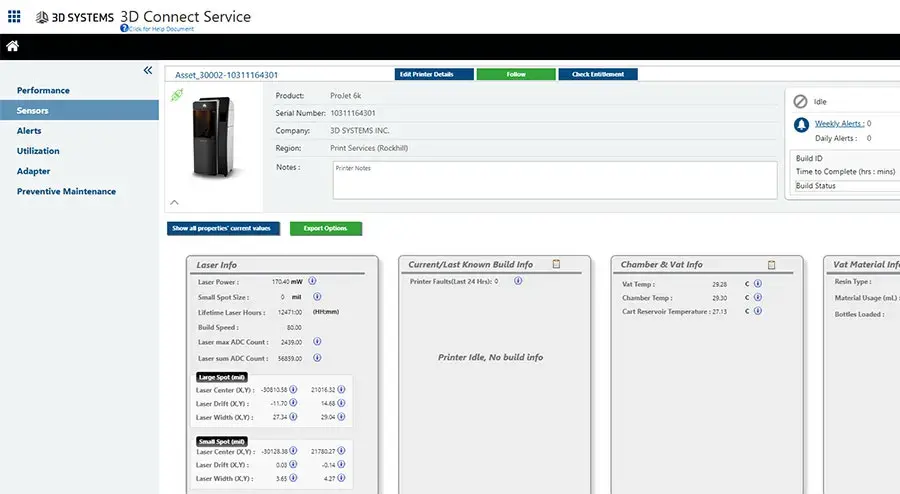Image resolution: width=900 pixels, height=494 pixels.
Task: Click the Idle status circle icon
Action: pos(800,102)
